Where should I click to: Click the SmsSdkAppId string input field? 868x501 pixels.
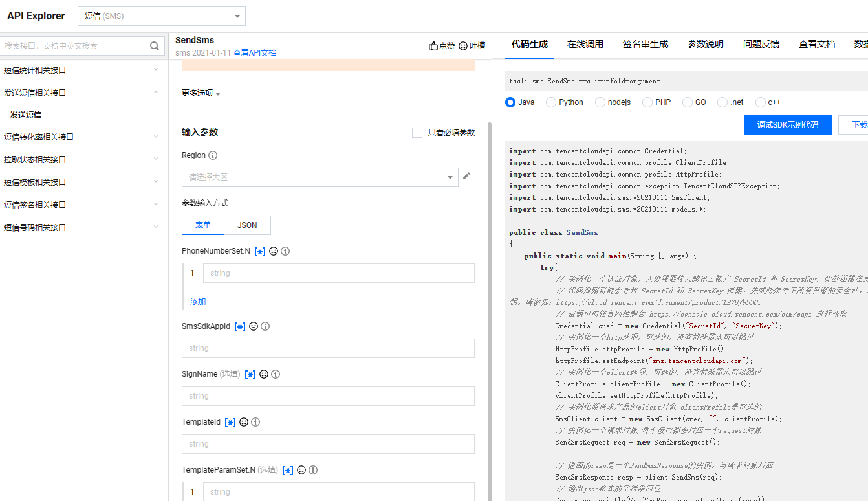[x=328, y=348]
